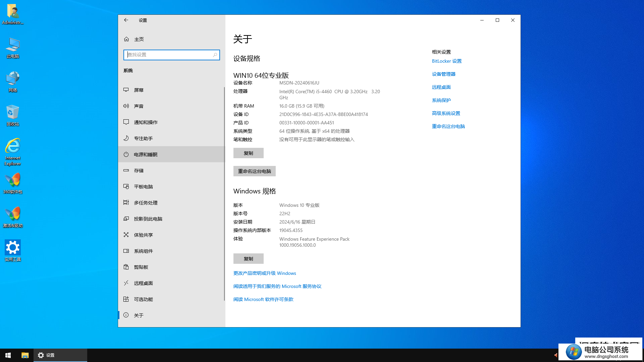This screenshot has height=362, width=644.
Task: Select the Windows 10 专业版 edition text
Action: [x=299, y=205]
